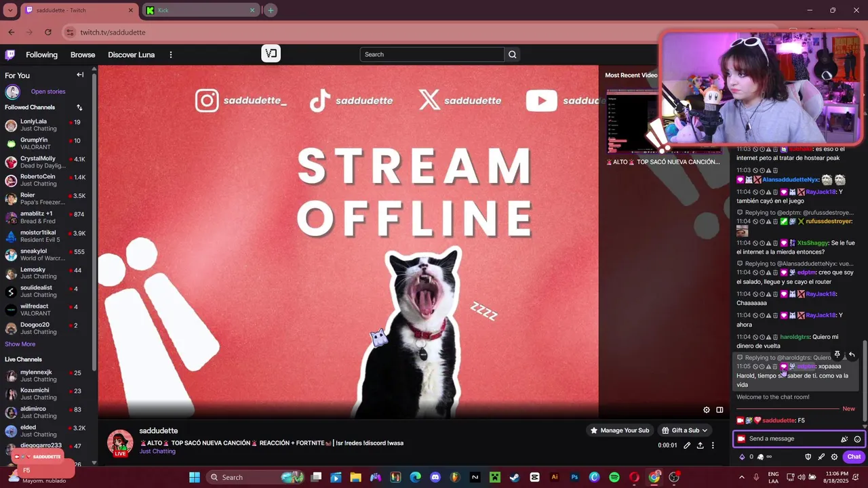Share the stream using the upload icon

click(x=700, y=445)
